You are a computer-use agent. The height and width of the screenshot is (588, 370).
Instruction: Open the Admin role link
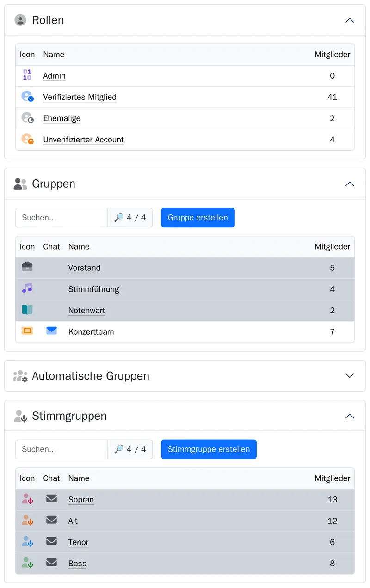pyautogui.click(x=54, y=76)
